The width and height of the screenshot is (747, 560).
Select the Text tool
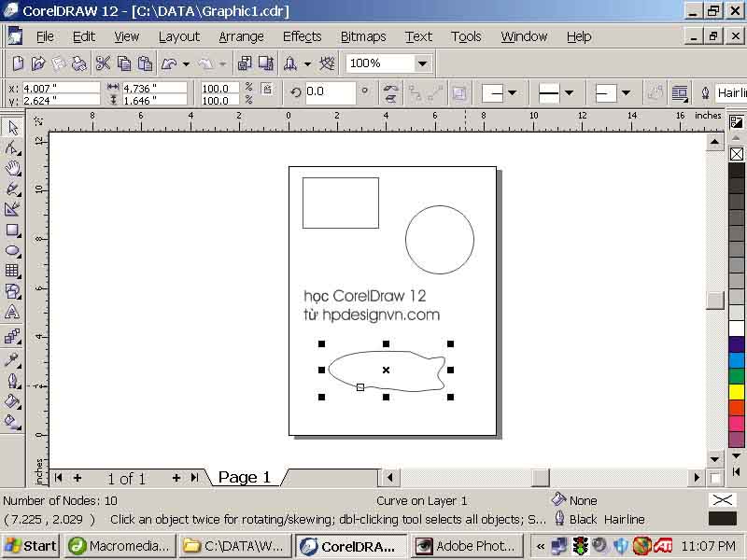[13, 313]
